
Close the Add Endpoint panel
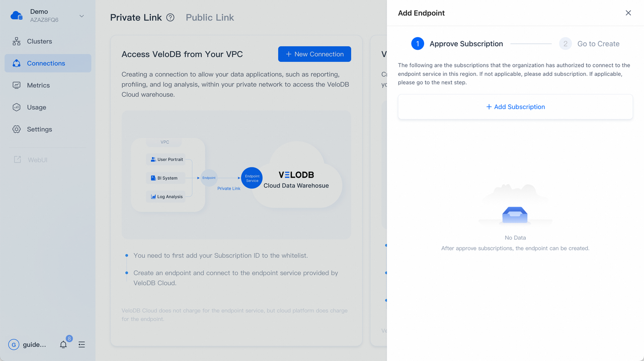(x=628, y=13)
